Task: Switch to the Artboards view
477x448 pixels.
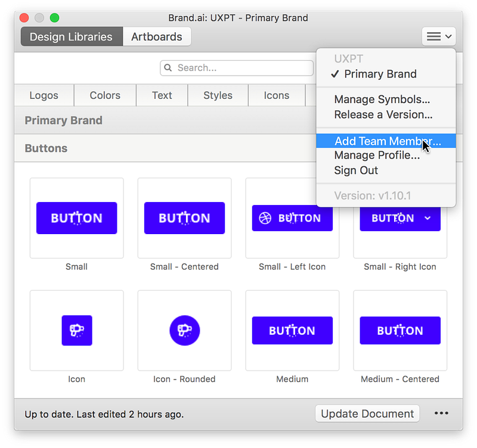Action: 157,36
